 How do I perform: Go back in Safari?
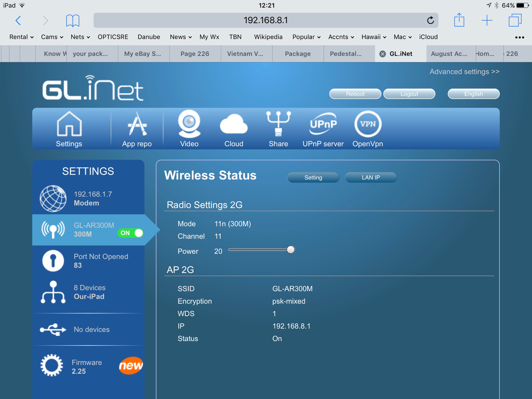pos(18,20)
